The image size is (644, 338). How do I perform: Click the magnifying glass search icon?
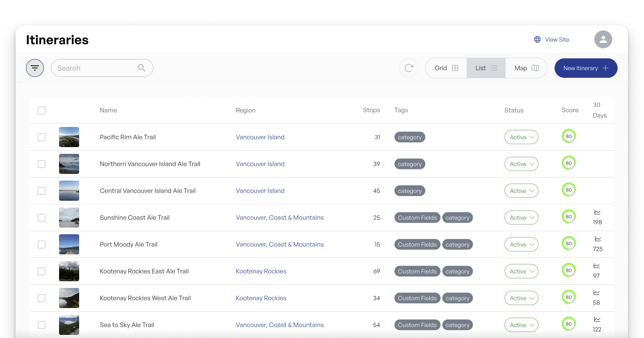point(141,68)
